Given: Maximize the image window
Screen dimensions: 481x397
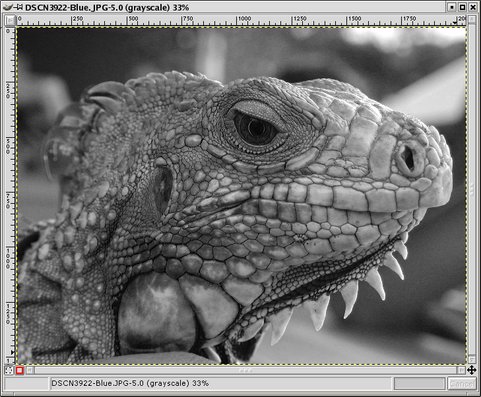Looking at the screenshot, I should [462, 7].
